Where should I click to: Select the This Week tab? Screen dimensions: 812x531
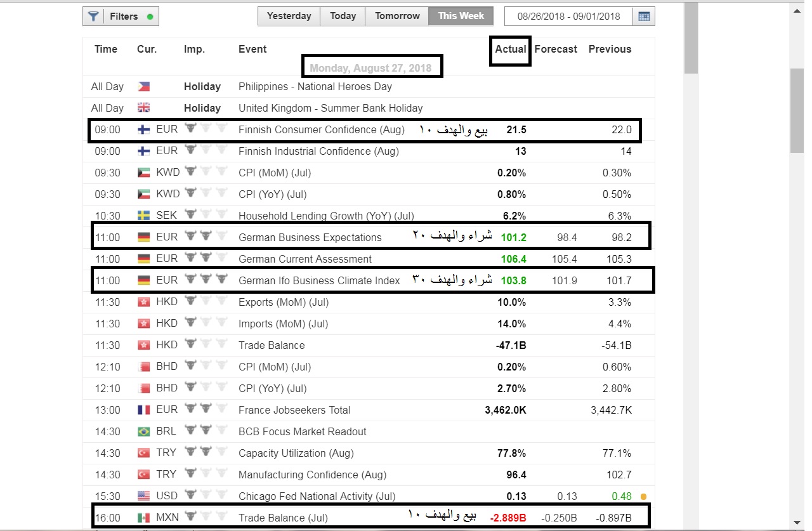461,16
